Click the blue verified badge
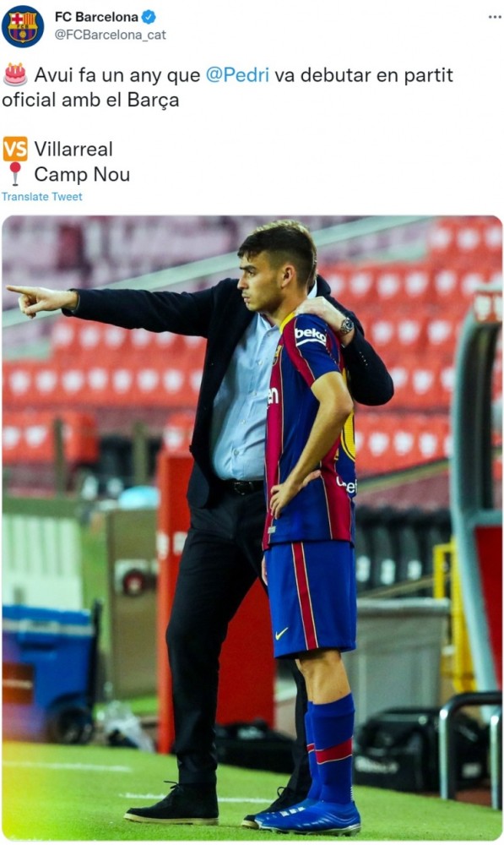The width and height of the screenshot is (504, 845). pos(149,17)
